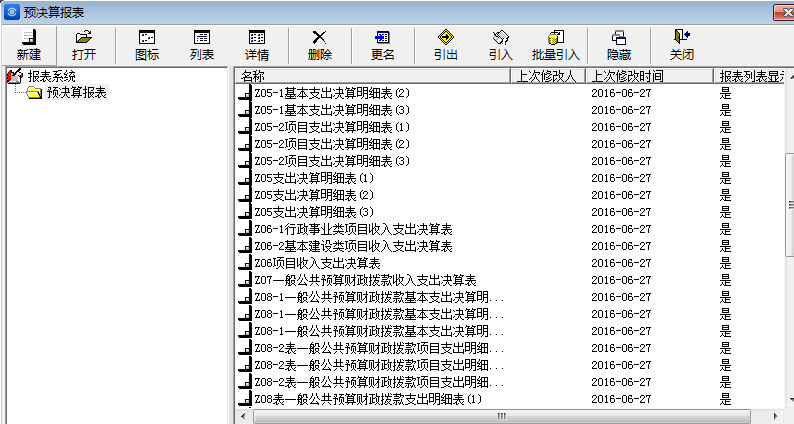Click report icon beside Z06-1行政事业类项目收入支出决算表
794x424 pixels.
[x=245, y=229]
